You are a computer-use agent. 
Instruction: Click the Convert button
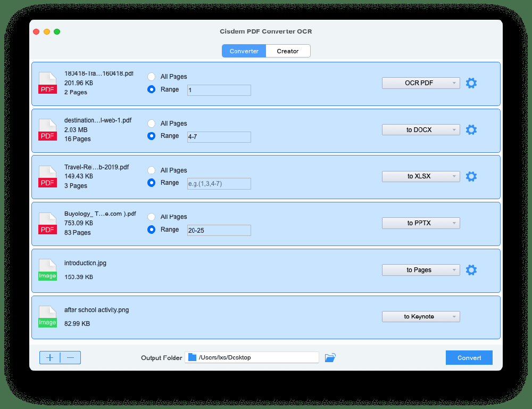tap(469, 358)
